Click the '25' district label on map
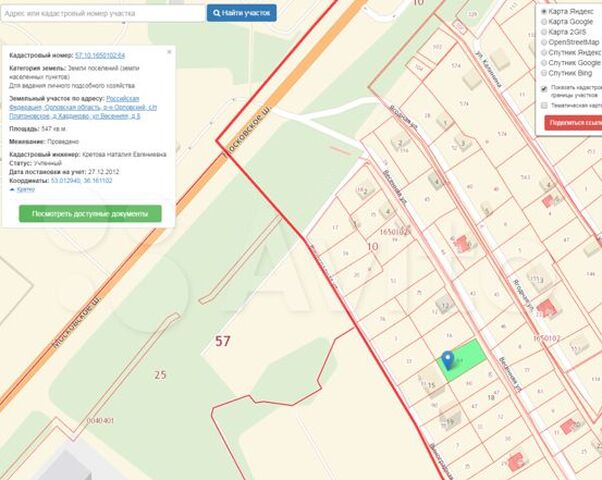This screenshot has width=602, height=480. (160, 374)
